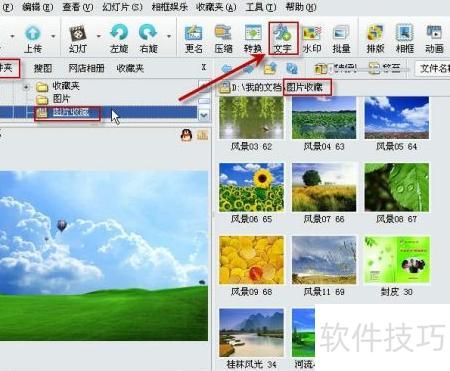Open the 查看(V) menu
Image resolution: width=450 pixels, height=371 pixels.
tap(78, 7)
